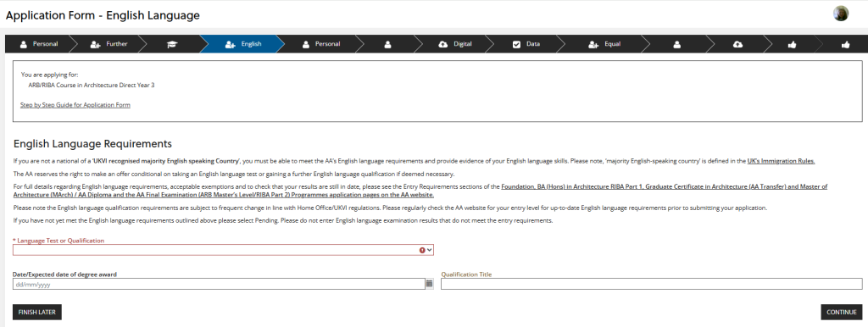Screen dimensions: 868x327
Task: Click the Finish Later button
Action: click(x=37, y=312)
